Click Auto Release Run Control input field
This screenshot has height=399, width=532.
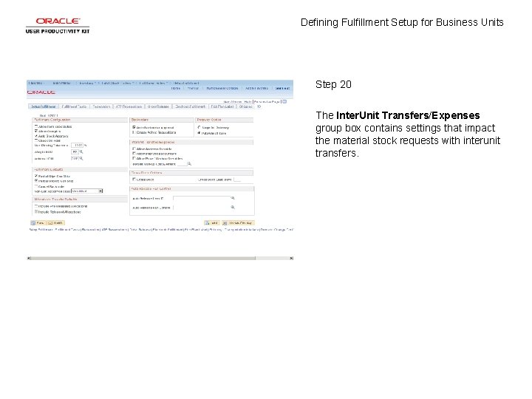pyautogui.click(x=202, y=207)
